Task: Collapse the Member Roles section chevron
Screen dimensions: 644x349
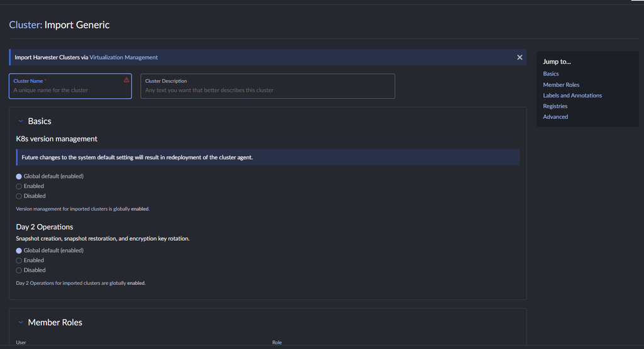Action: pos(21,323)
